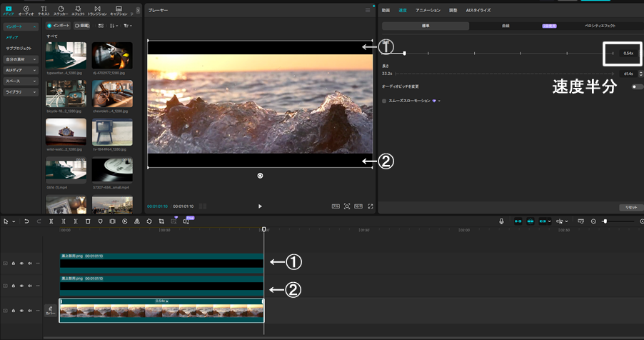Click the player hamburger menu icon
Viewport: 644px width, 340px height.
[x=368, y=10]
